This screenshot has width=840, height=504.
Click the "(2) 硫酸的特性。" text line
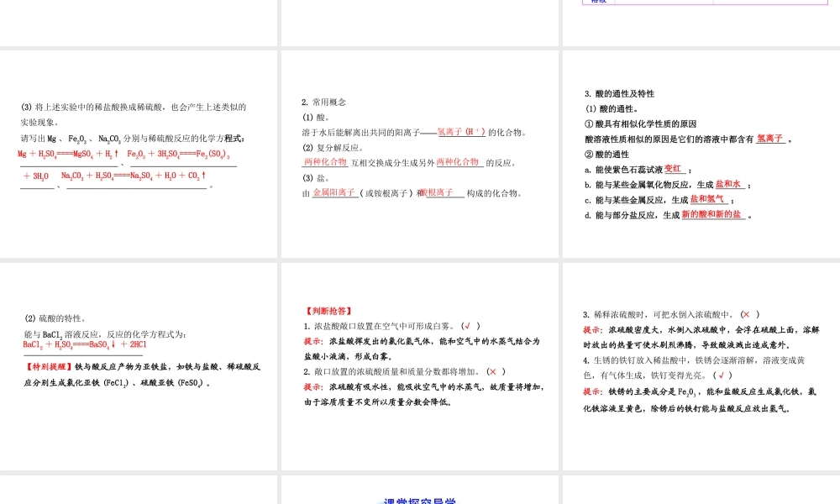coord(55,318)
